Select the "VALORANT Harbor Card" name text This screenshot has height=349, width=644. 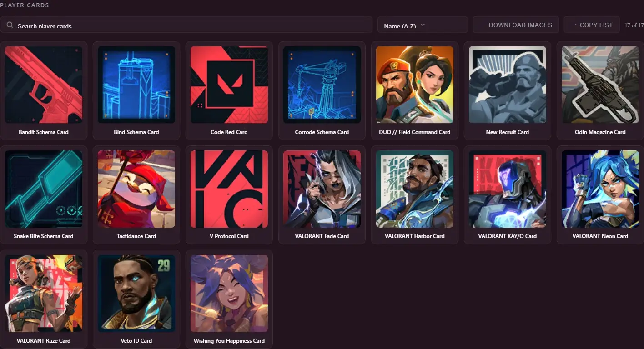tap(415, 236)
